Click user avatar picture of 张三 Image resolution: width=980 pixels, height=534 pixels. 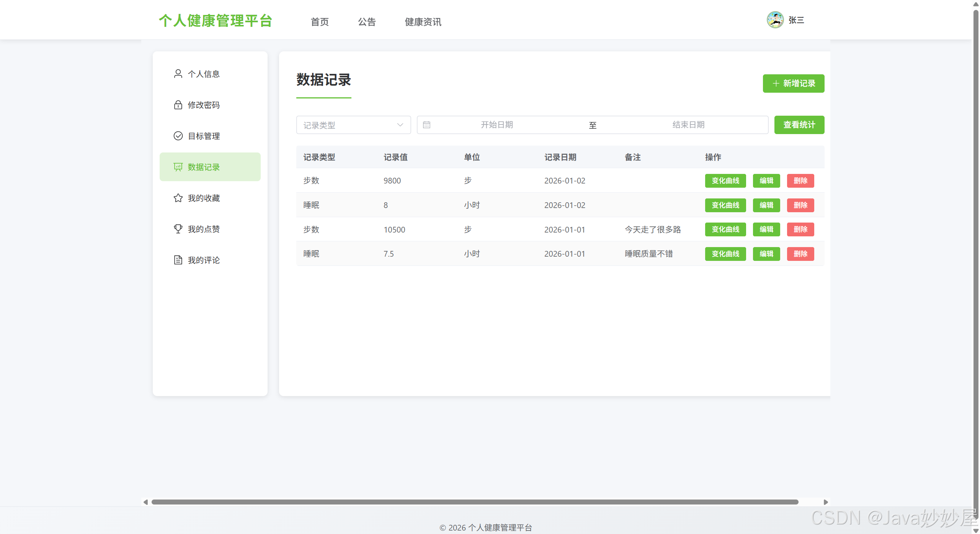pos(775,20)
